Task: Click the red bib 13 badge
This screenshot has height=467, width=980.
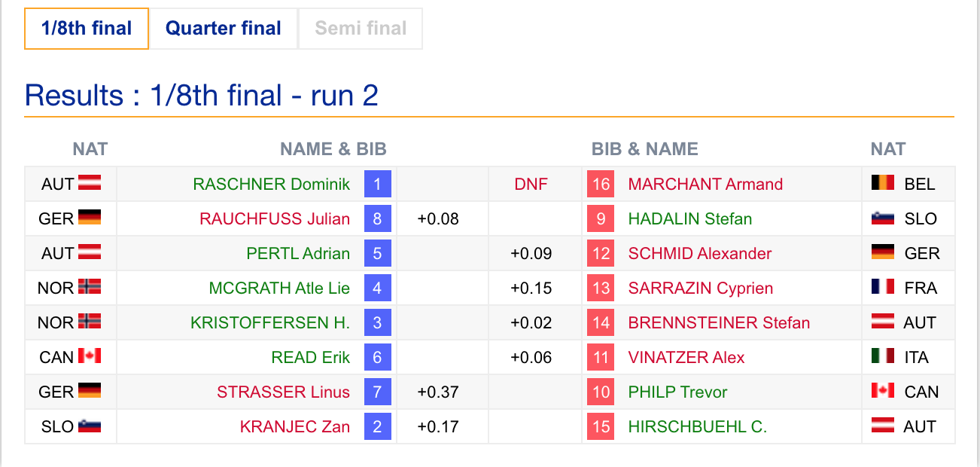Action: [601, 288]
